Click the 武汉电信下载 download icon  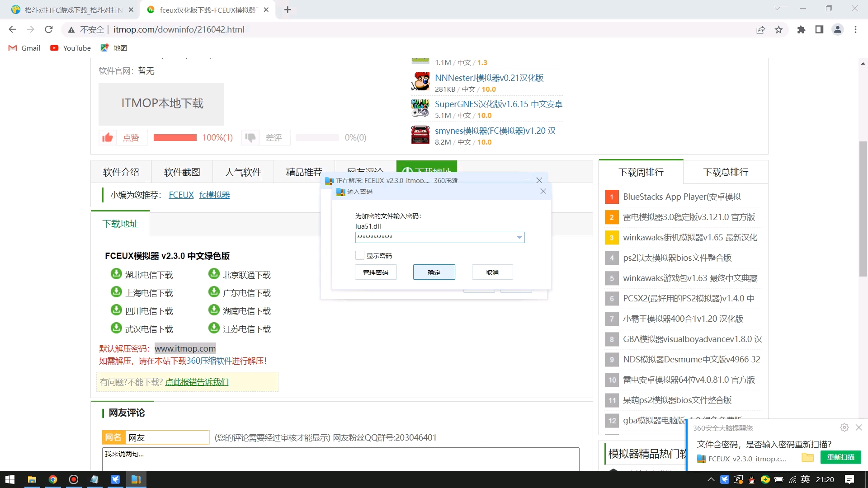[116, 328]
